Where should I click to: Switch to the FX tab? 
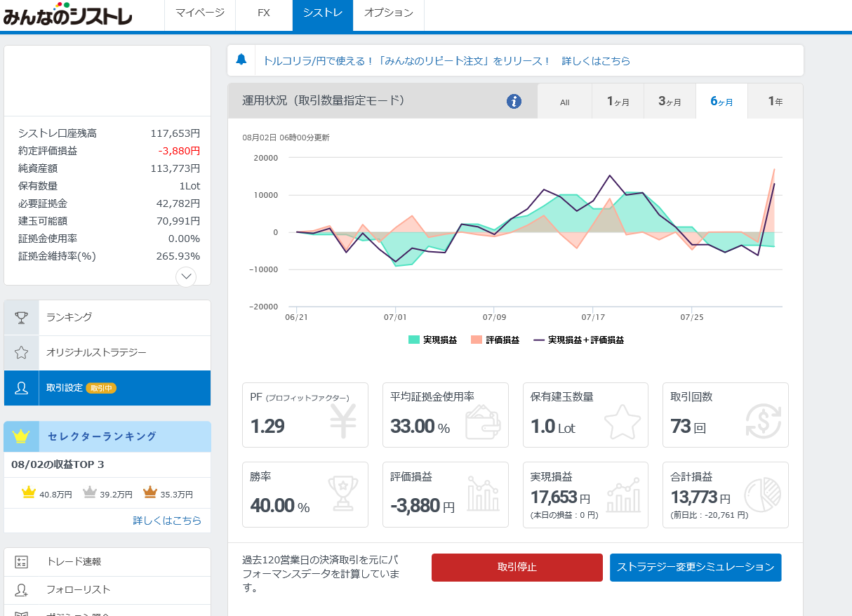(x=264, y=13)
